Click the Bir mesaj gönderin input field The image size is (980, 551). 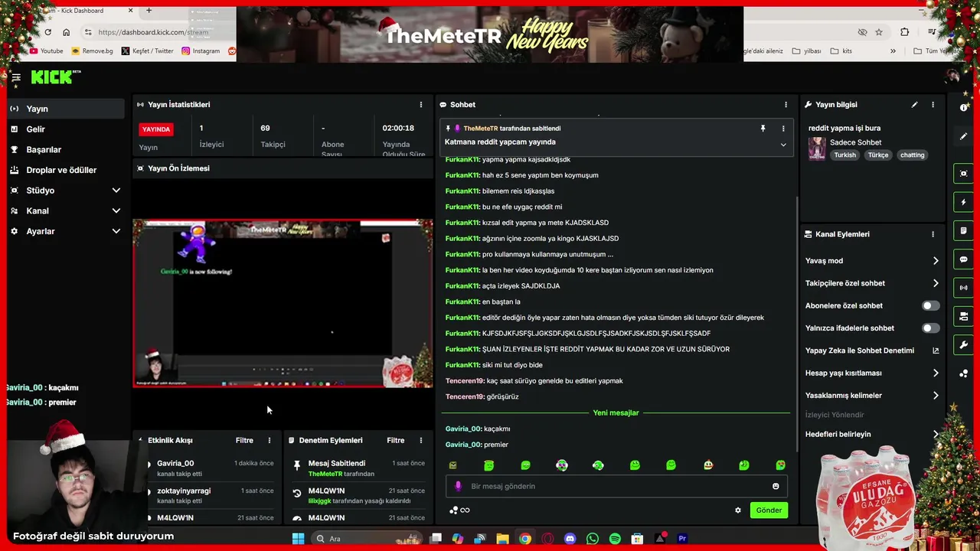click(616, 486)
